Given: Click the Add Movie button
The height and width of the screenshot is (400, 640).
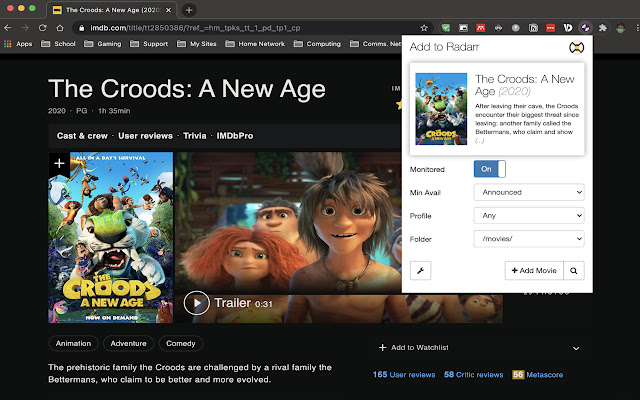Looking at the screenshot, I should point(534,270).
